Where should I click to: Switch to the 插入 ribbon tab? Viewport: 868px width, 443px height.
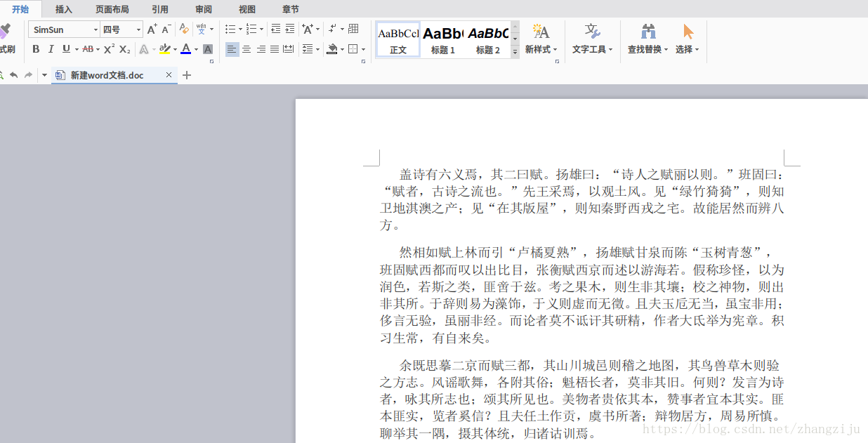tap(63, 9)
